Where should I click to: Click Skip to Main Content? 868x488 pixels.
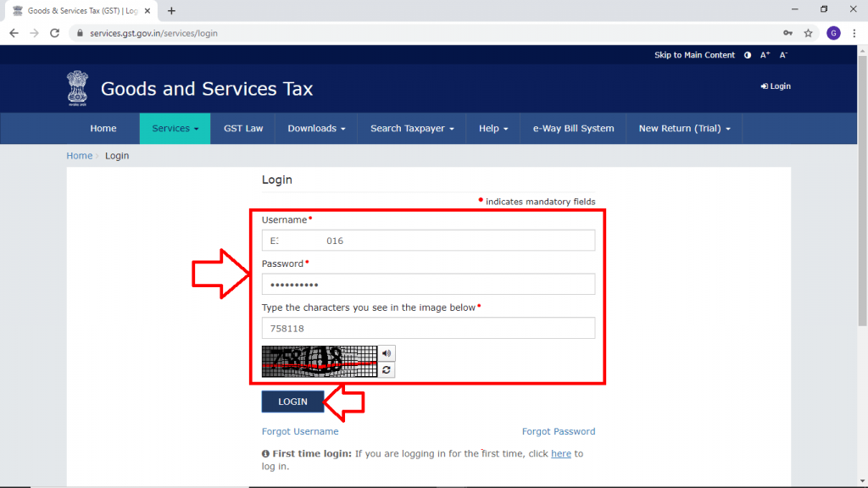tap(694, 55)
